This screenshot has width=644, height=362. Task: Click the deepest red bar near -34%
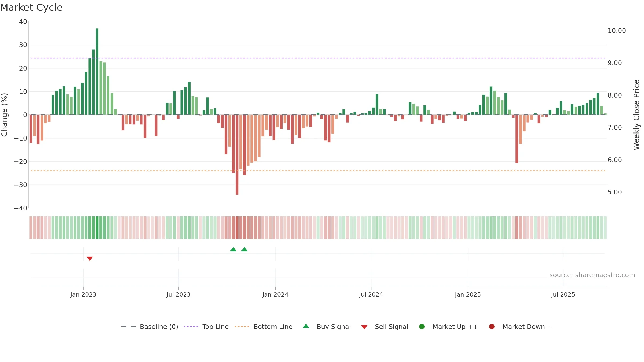(x=237, y=155)
